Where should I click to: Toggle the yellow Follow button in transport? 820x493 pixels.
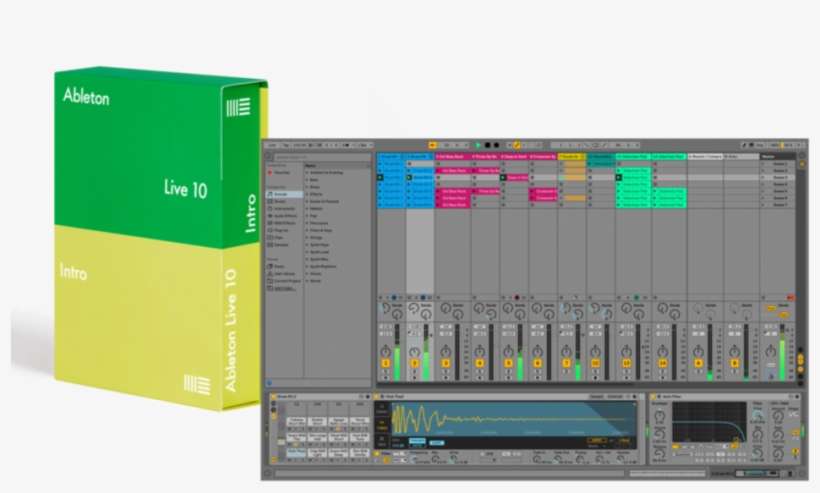(x=432, y=145)
